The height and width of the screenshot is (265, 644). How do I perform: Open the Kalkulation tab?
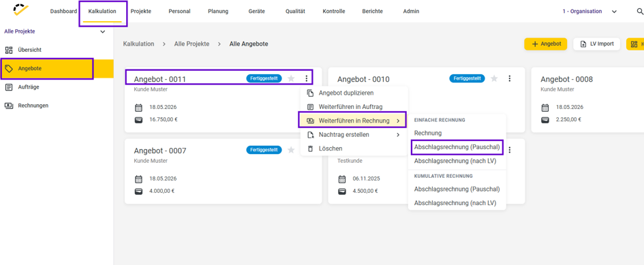[x=102, y=12]
